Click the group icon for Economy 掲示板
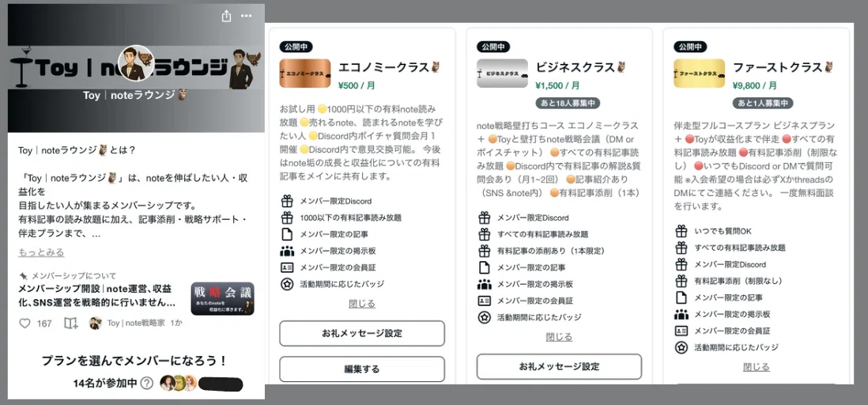868x405 pixels. click(x=287, y=251)
